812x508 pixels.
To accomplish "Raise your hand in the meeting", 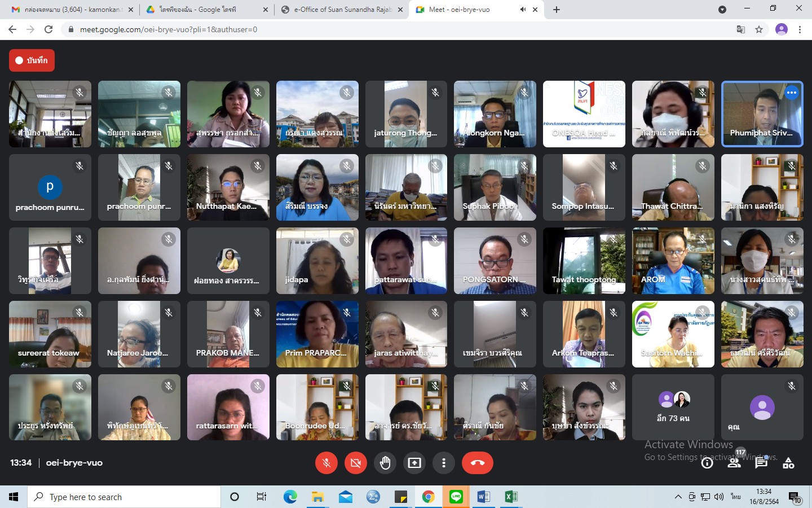I will pyautogui.click(x=385, y=463).
